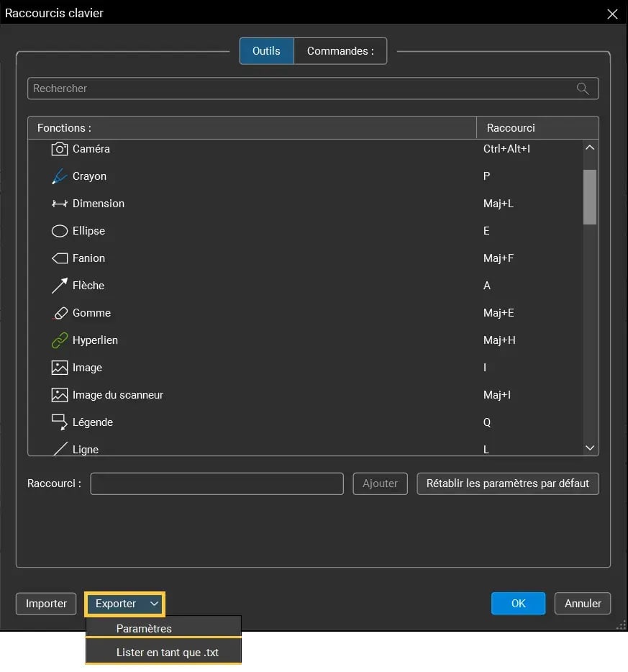The image size is (628, 672).
Task: Switch to the Commandes tab
Action: click(340, 50)
